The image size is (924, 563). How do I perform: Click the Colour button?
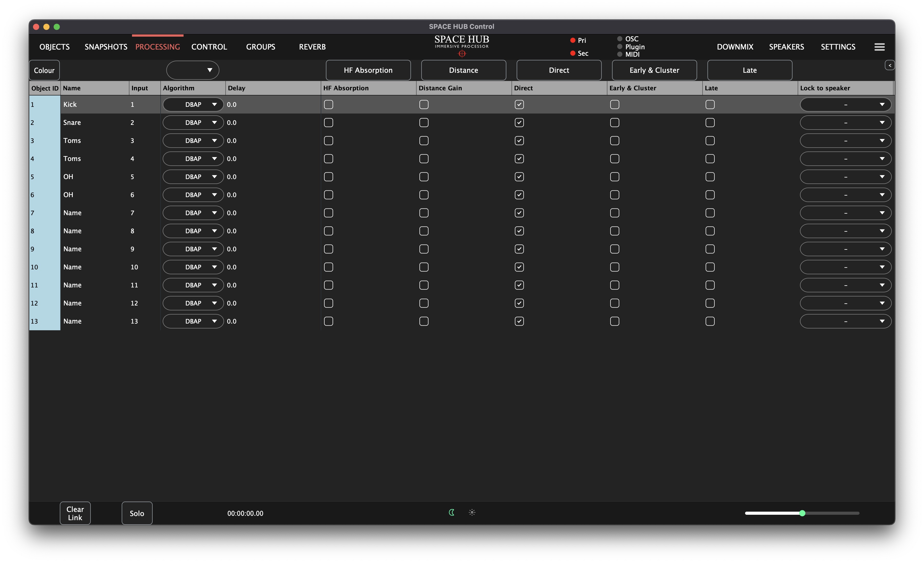[x=44, y=70]
